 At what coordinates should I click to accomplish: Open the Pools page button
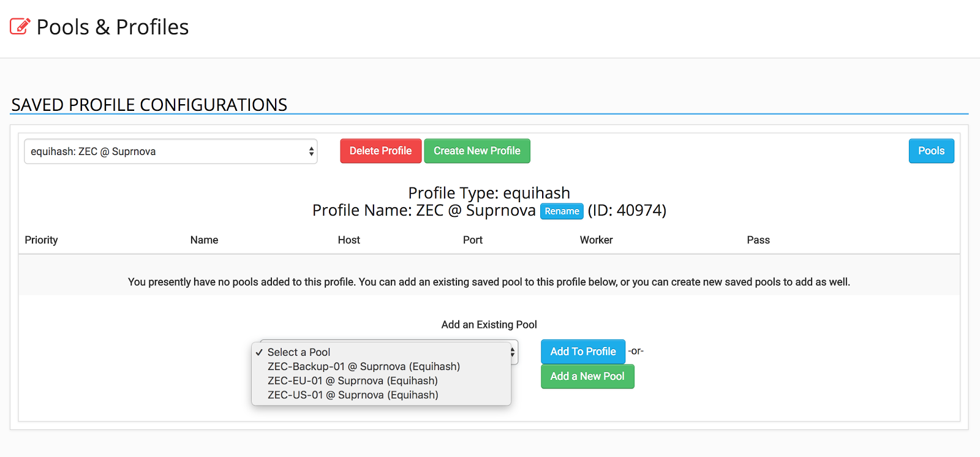[x=931, y=151]
